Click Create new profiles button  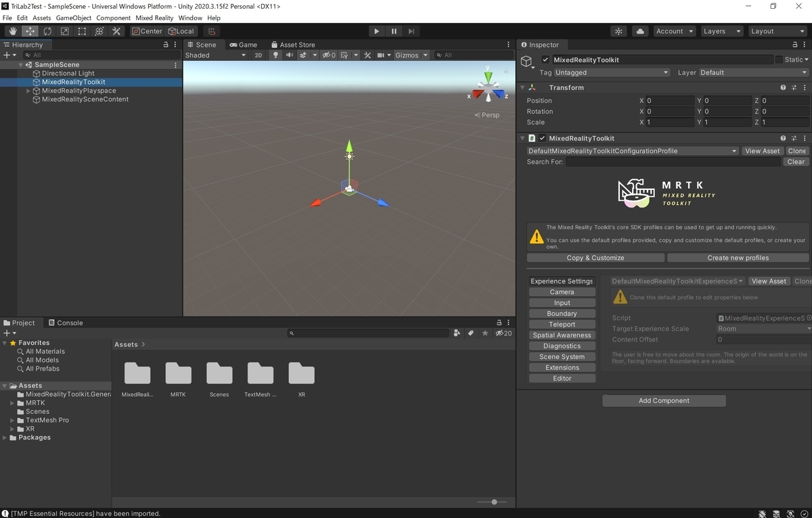738,258
